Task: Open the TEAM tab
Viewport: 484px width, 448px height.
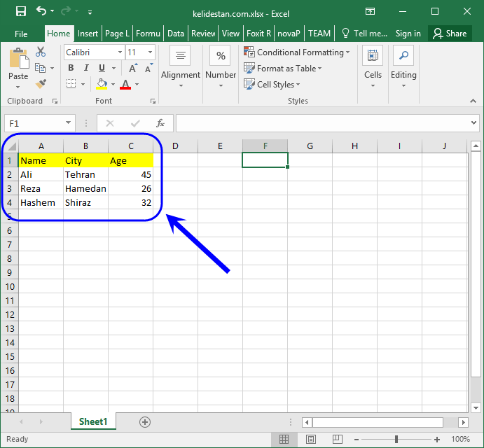Action: [x=319, y=34]
